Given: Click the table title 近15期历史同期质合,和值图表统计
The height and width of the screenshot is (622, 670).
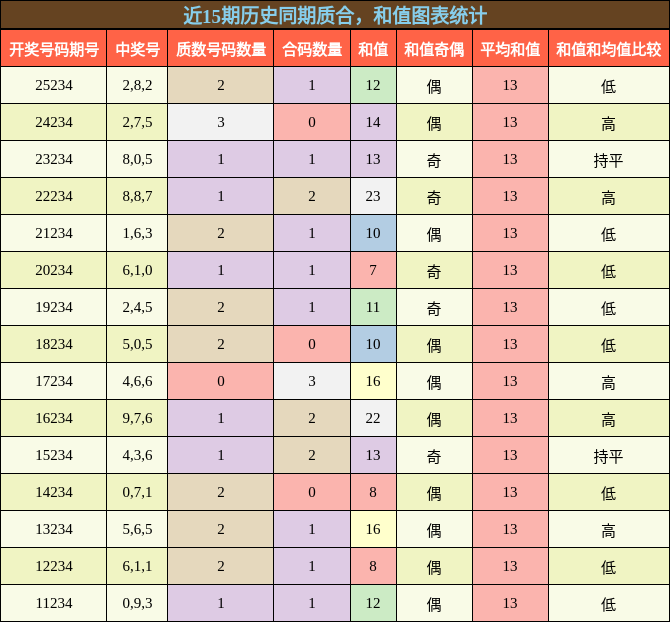Looking at the screenshot, I should point(335,15).
